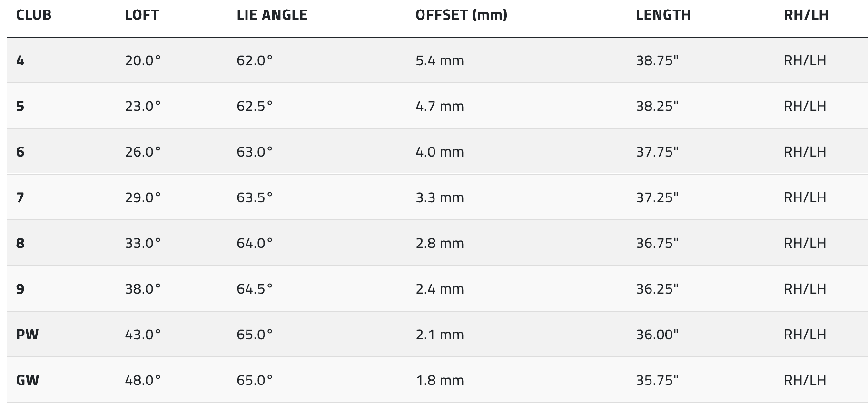Viewport: 868px width, 414px height.
Task: Select the 9 iron row label
Action: tap(20, 289)
